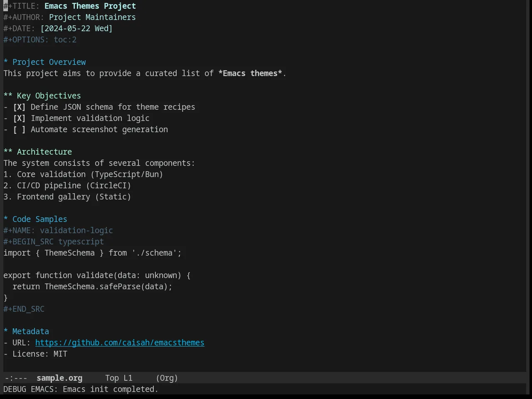532x399 pixels.
Task: Click the sample.org buffer name in mode line
Action: pyautogui.click(x=59, y=378)
